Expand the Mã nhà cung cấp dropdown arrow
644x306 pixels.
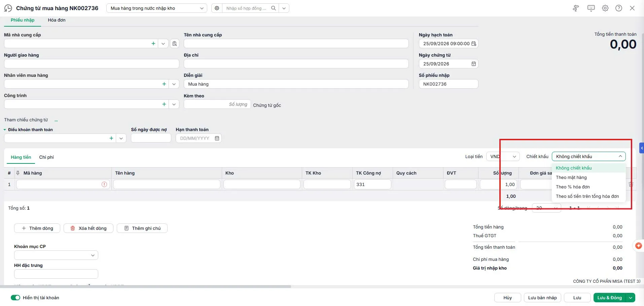(163, 43)
